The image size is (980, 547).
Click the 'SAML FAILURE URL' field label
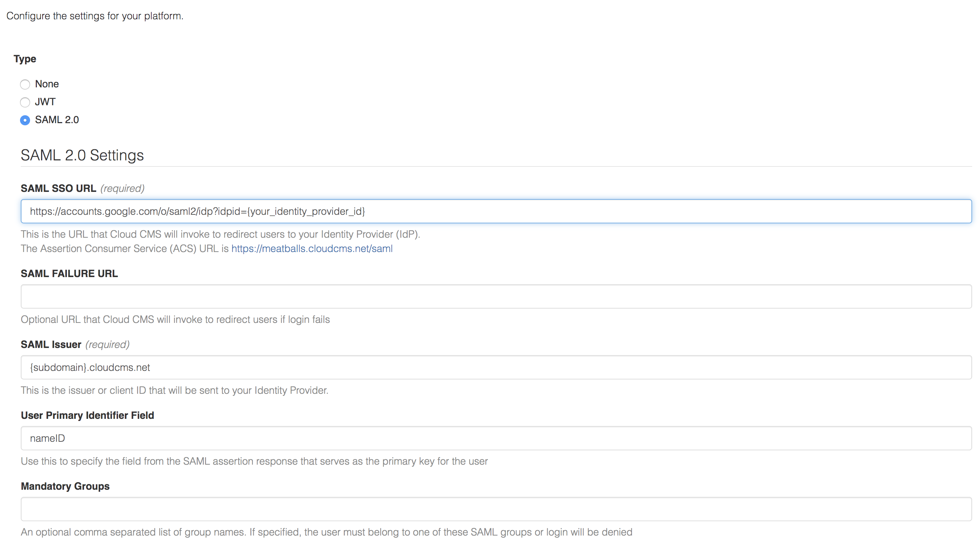pyautogui.click(x=69, y=273)
